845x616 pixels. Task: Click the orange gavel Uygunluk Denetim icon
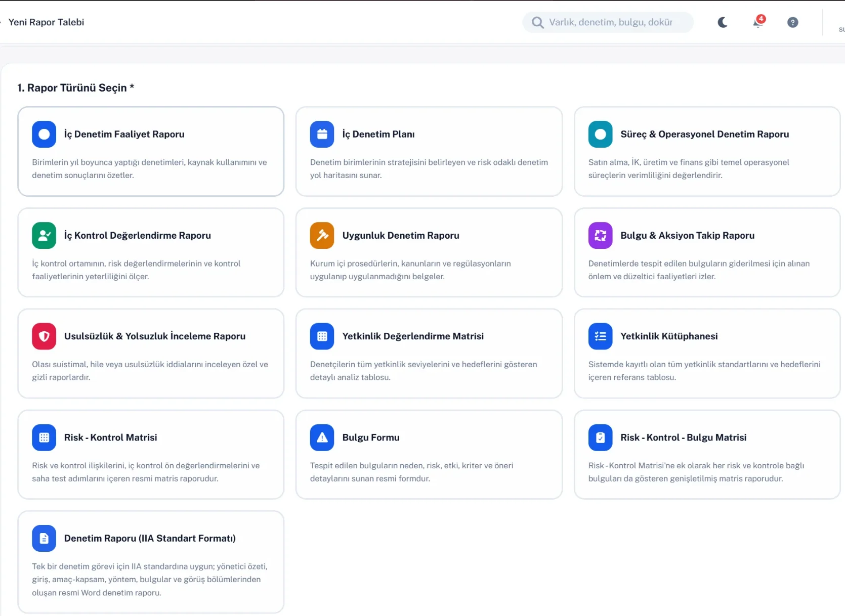click(x=322, y=235)
